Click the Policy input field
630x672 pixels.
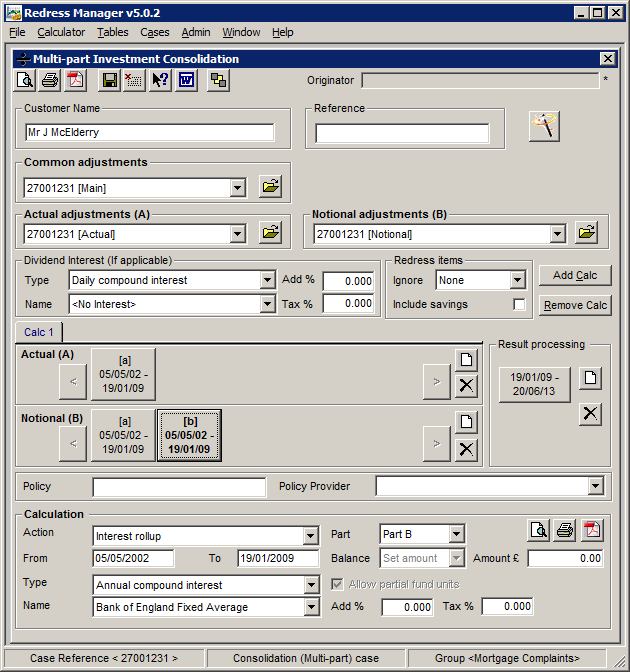(x=179, y=487)
